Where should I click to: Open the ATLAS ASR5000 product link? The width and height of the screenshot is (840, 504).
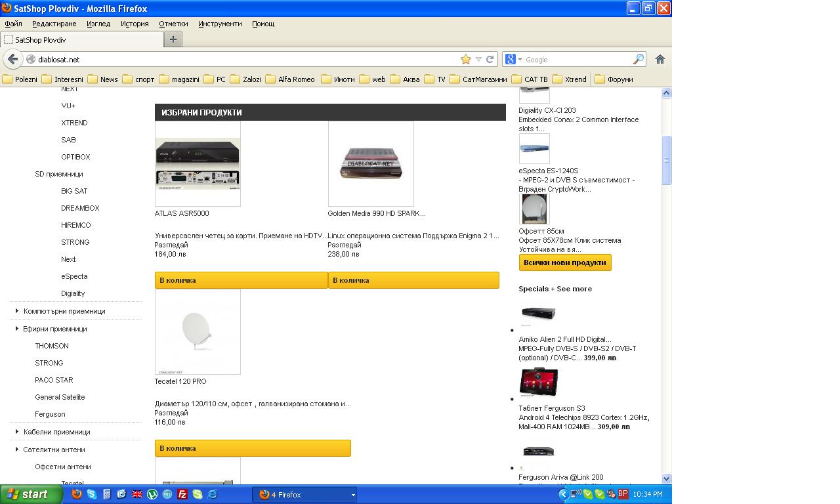coord(182,213)
